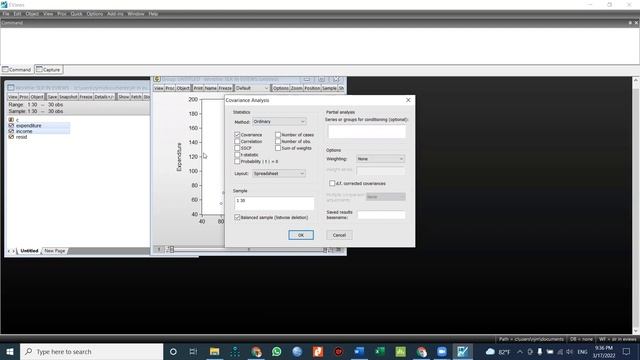Enable d.f. corrected covariances checkbox
The width and height of the screenshot is (640, 360).
click(332, 183)
